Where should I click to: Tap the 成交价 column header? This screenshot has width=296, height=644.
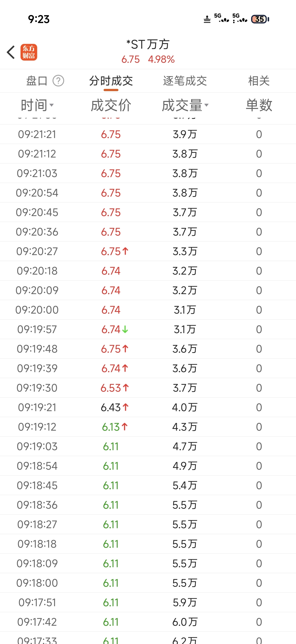tap(111, 105)
